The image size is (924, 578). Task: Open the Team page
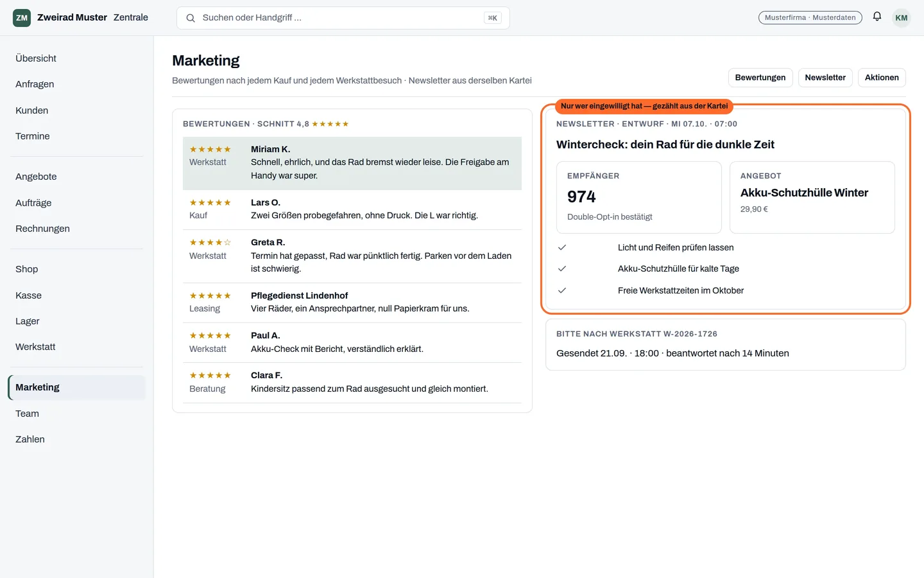pos(77,414)
